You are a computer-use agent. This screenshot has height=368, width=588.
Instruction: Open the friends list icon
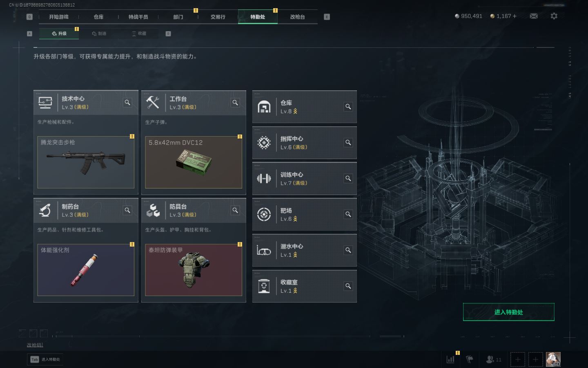(x=493, y=359)
